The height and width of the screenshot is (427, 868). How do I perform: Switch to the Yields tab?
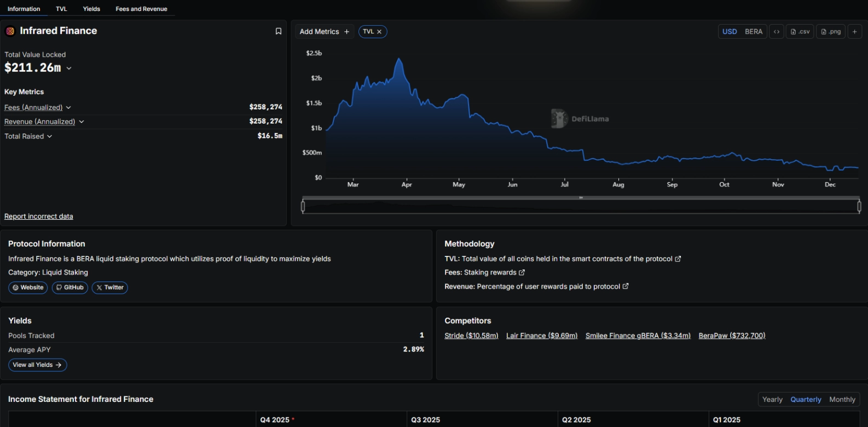[x=91, y=9]
